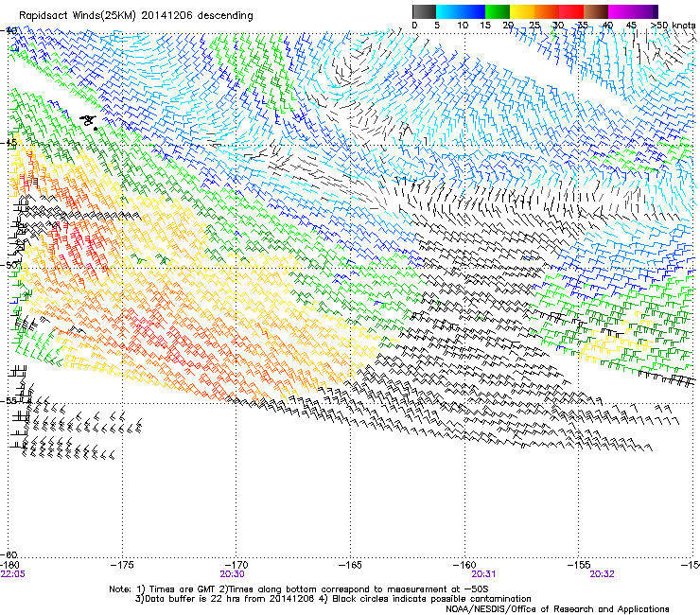Click the yellow 20-25 knots legend segment
The image size is (700, 615).
522,11
